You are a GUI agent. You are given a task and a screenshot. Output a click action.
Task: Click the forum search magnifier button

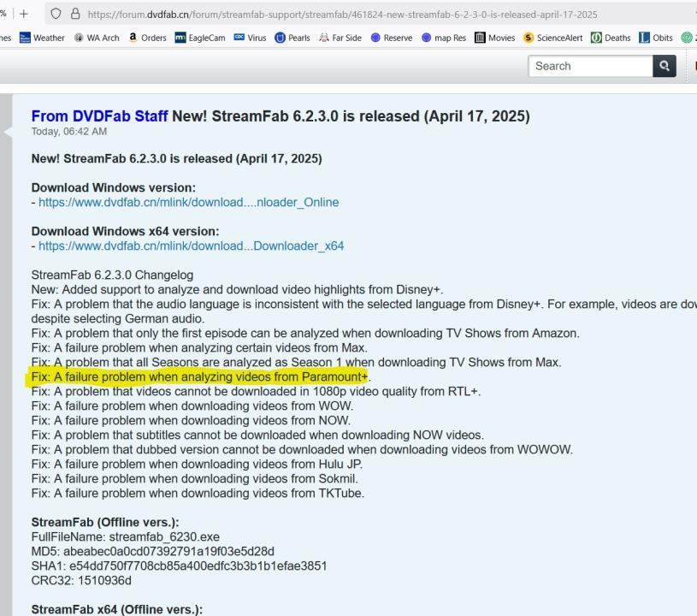pyautogui.click(x=664, y=66)
